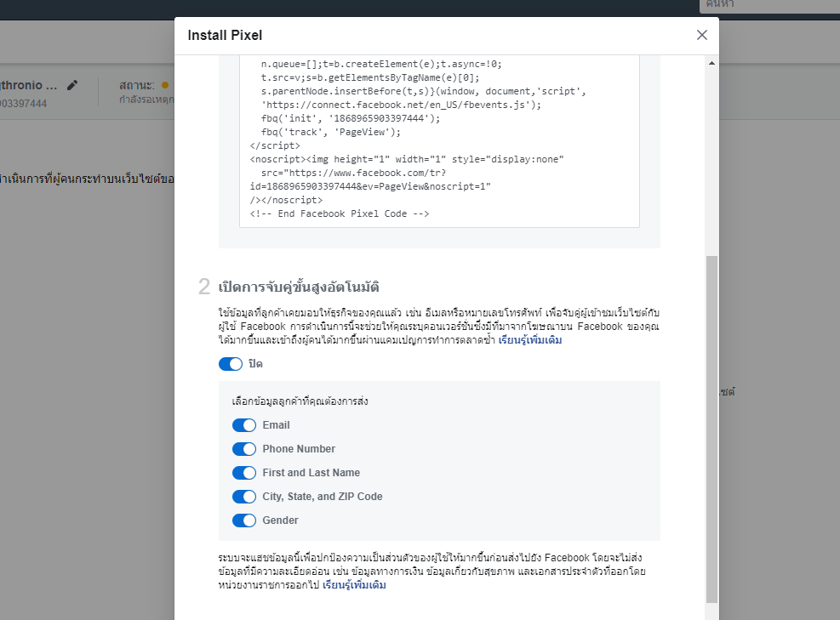Toggle City, State, and ZIP Code
Viewport: 840px width, 620px height.
[x=244, y=497]
